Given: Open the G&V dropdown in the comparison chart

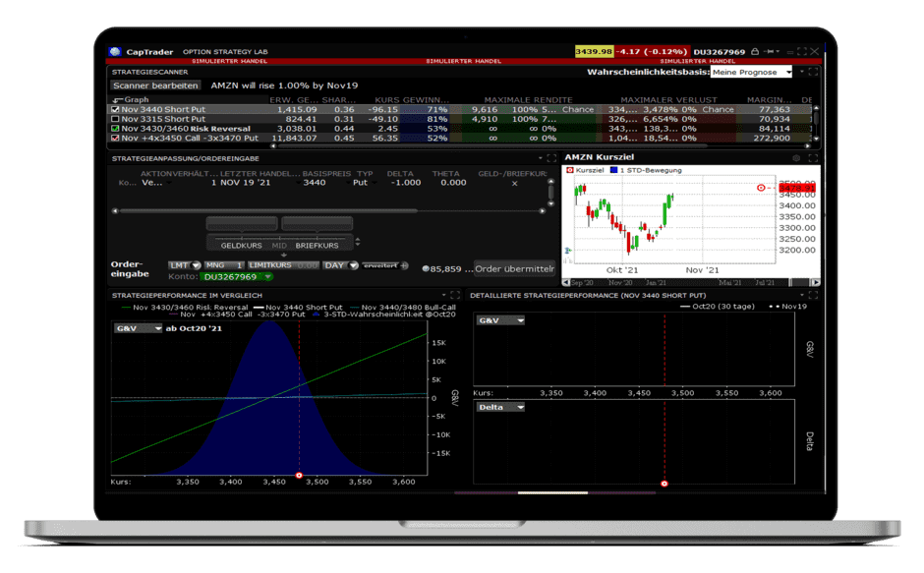Looking at the screenshot, I should [139, 328].
